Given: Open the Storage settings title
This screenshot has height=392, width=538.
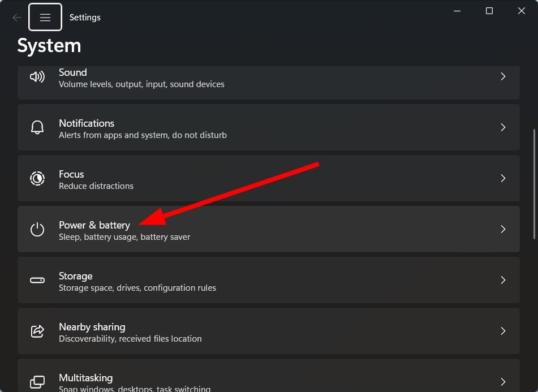Looking at the screenshot, I should coord(75,276).
